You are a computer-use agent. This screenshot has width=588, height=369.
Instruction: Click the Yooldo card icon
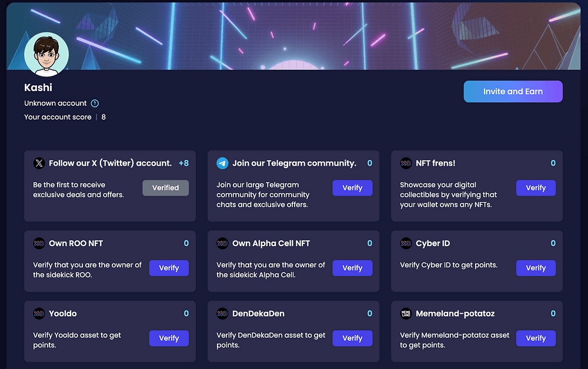[39, 314]
